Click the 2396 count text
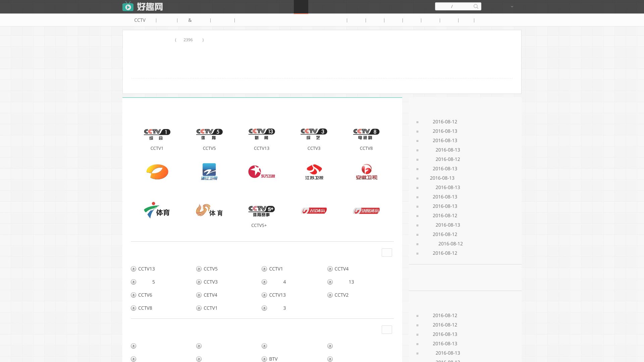Image resolution: width=644 pixels, height=362 pixels. point(188,40)
